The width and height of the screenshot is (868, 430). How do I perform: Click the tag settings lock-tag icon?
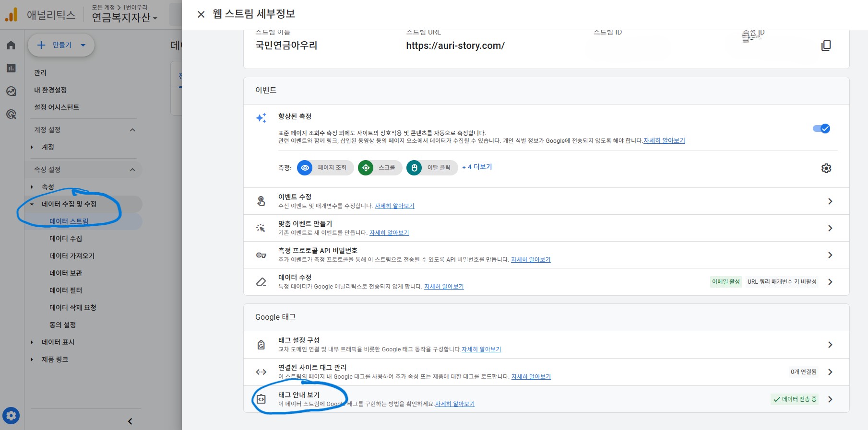(261, 345)
